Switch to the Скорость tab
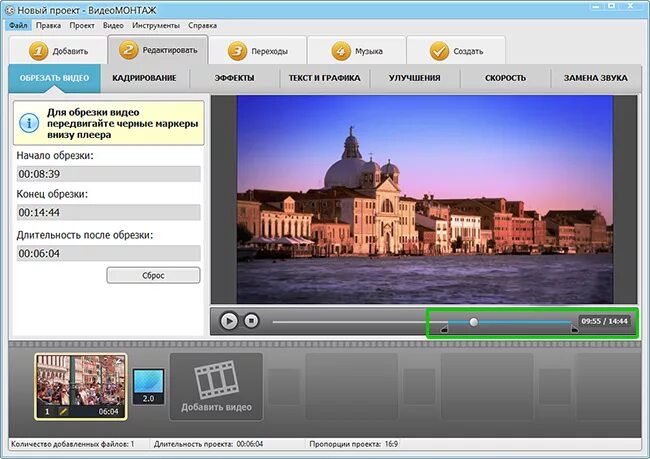The image size is (650, 459). coord(505,78)
